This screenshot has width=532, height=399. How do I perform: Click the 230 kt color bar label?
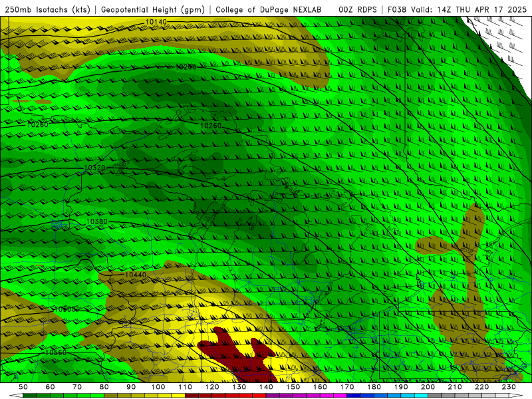tap(509, 387)
